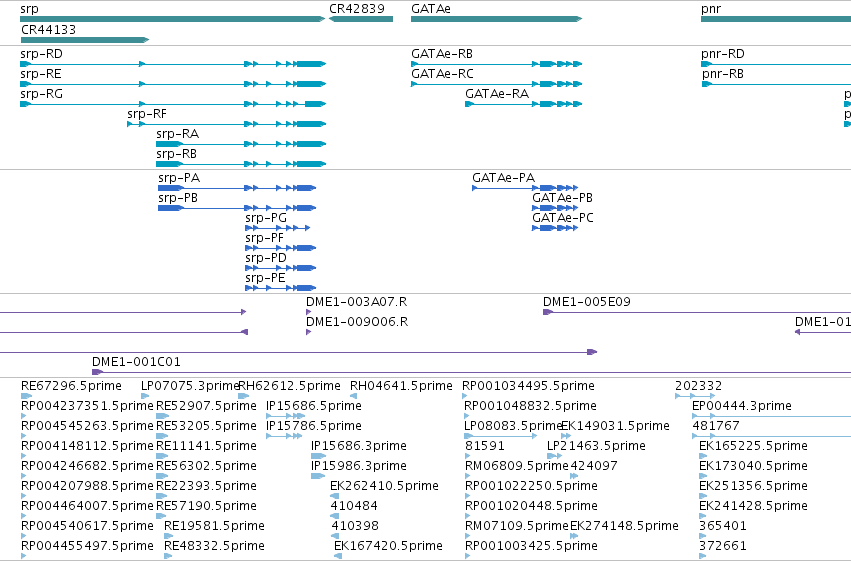851x561 pixels.
Task: Click the srp-PB protein feature
Action: click(x=237, y=208)
